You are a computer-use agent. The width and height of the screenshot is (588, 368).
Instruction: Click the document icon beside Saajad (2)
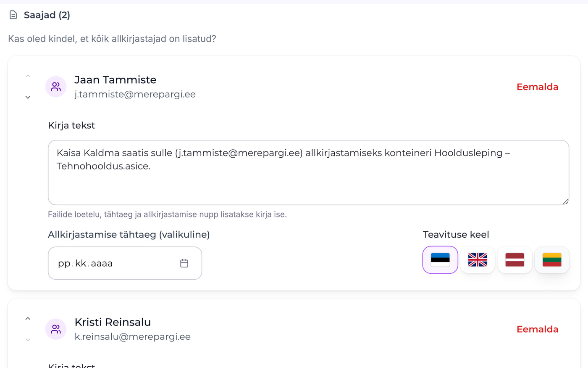coord(13,15)
